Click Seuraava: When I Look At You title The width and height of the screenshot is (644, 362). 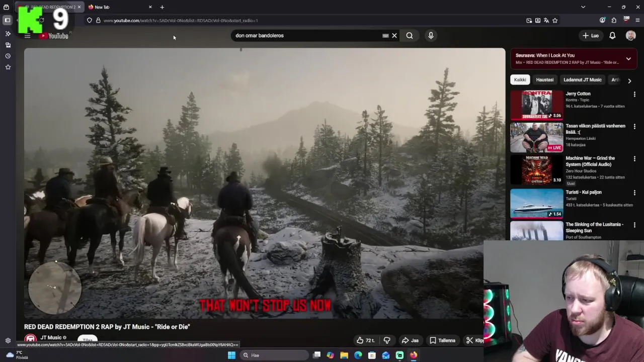545,55
